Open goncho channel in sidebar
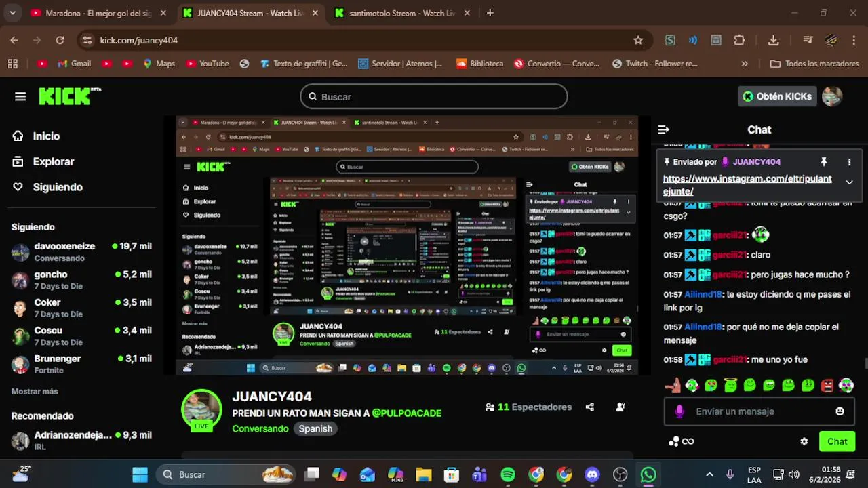Screen dimensions: 868x488 click(x=81, y=280)
